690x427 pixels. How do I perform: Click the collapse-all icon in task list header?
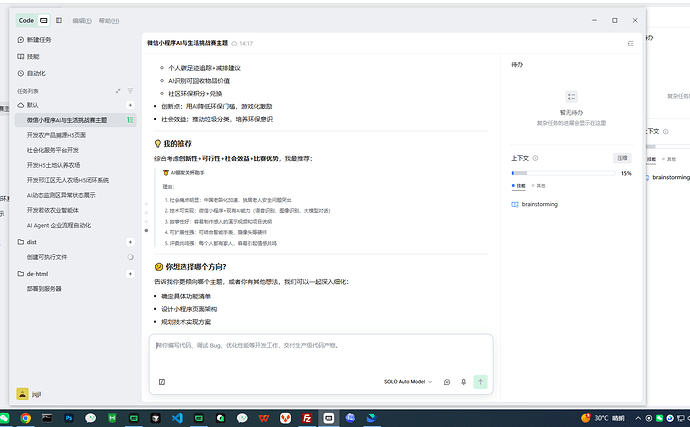[117, 91]
